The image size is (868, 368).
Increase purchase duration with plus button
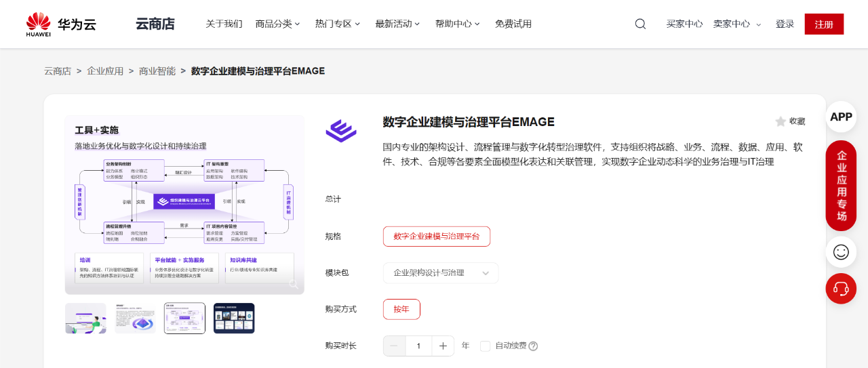[x=443, y=346]
